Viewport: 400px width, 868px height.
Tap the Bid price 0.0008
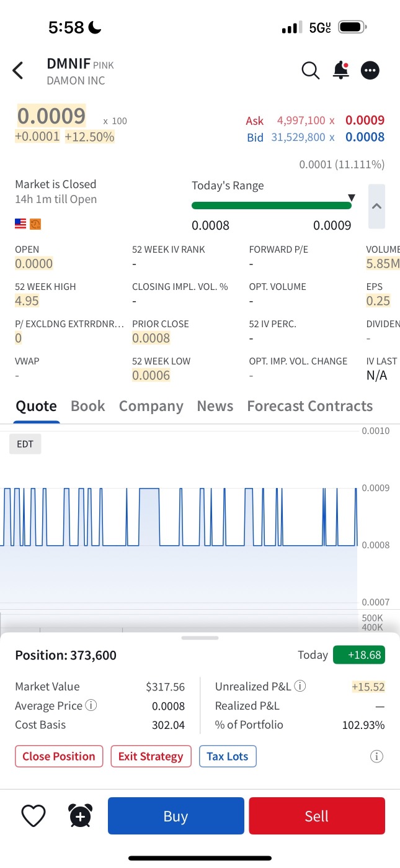click(365, 137)
